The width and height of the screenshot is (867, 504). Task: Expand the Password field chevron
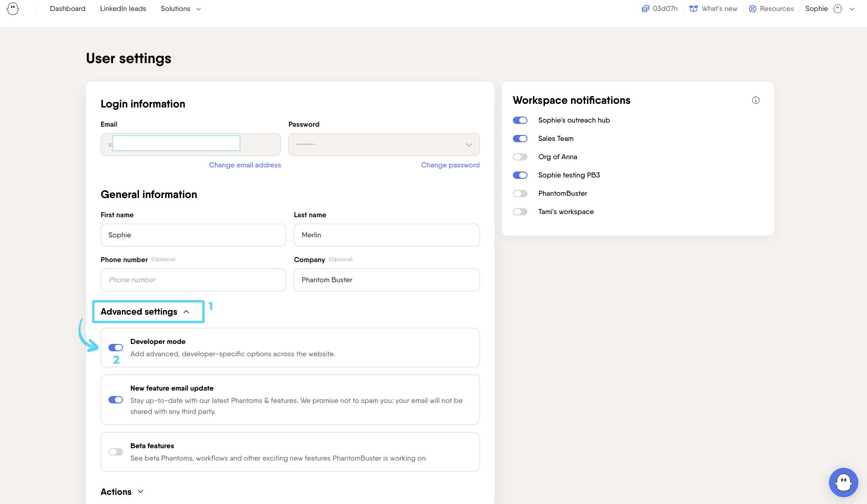point(469,145)
